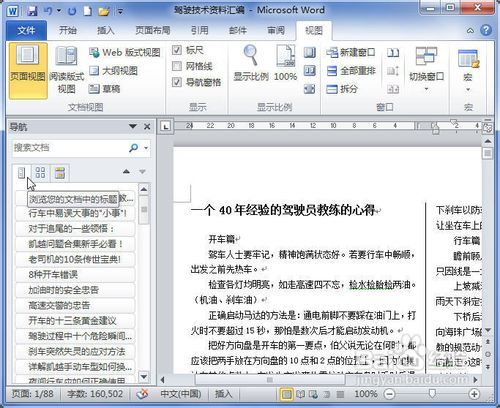Close the 导航 pane

pyautogui.click(x=147, y=126)
